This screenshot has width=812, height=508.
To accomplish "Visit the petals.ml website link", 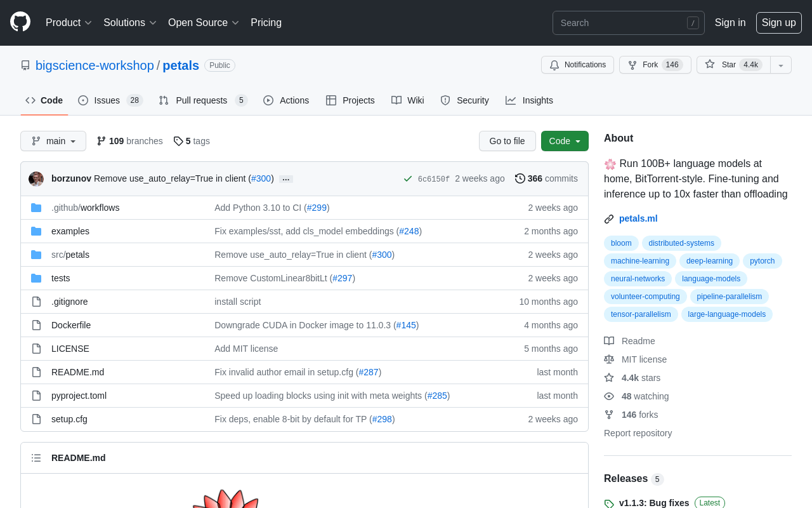I will (x=638, y=218).
